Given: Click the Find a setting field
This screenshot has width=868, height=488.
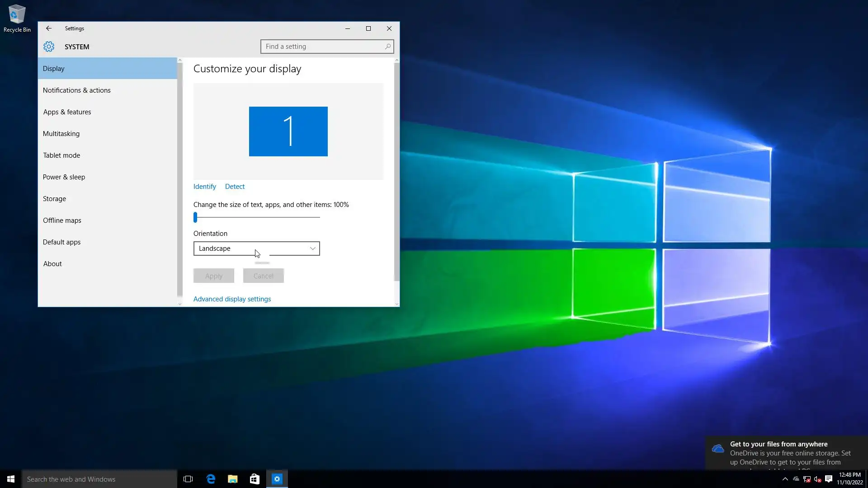Looking at the screenshot, I should [x=321, y=47].
